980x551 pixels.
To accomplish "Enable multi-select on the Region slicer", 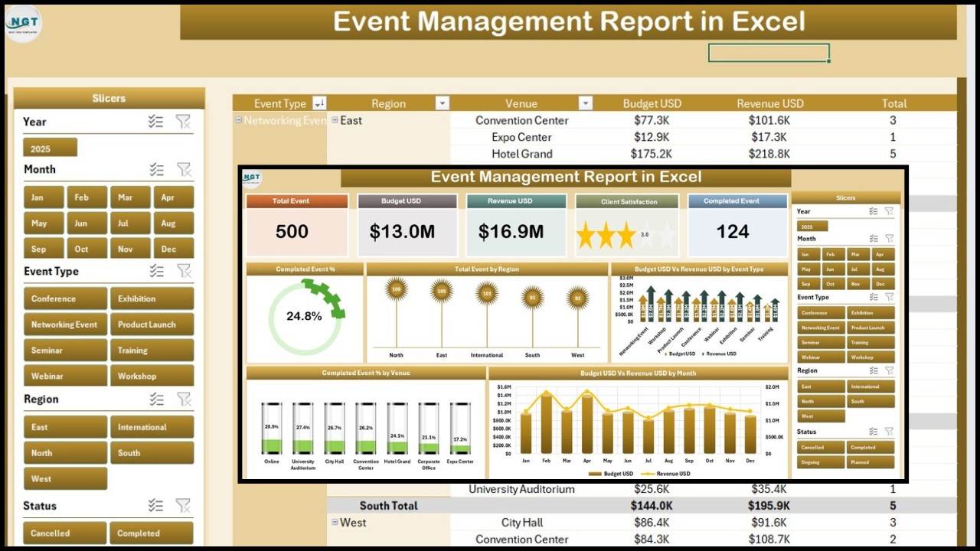I will coord(156,399).
